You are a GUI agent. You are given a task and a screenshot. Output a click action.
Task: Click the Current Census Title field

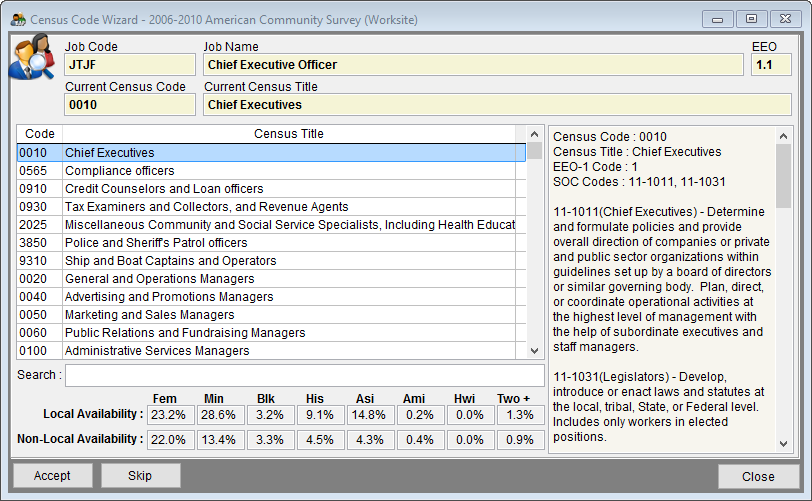click(497, 105)
